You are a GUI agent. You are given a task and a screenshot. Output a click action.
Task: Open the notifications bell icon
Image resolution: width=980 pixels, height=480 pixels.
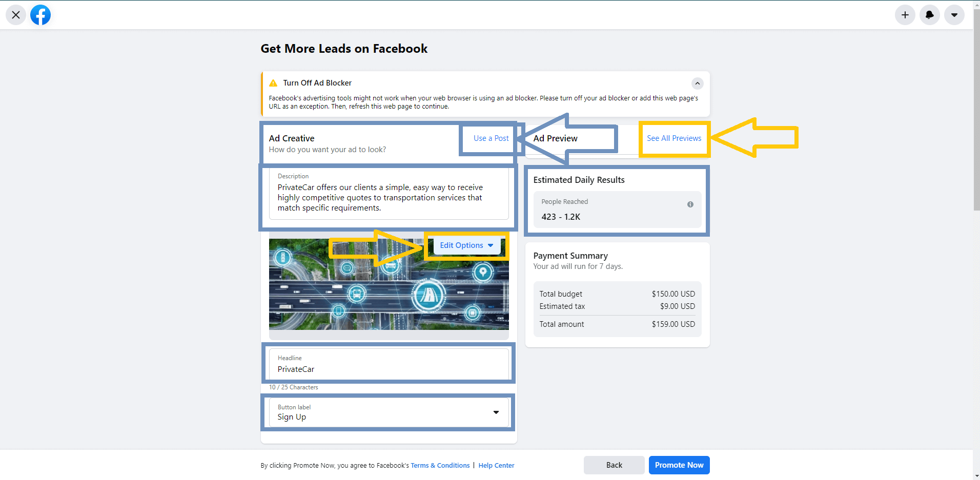pos(929,15)
